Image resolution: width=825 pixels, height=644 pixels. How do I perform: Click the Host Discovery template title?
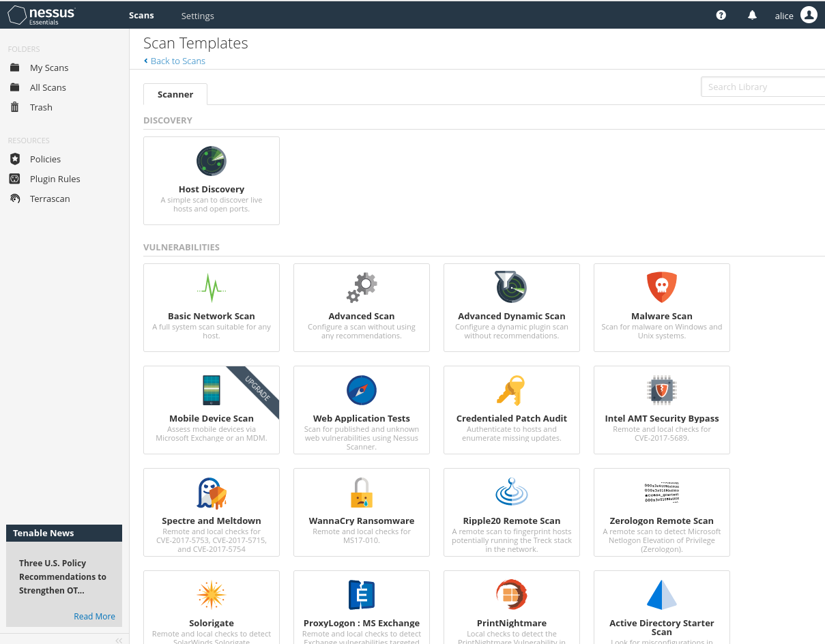coord(212,189)
